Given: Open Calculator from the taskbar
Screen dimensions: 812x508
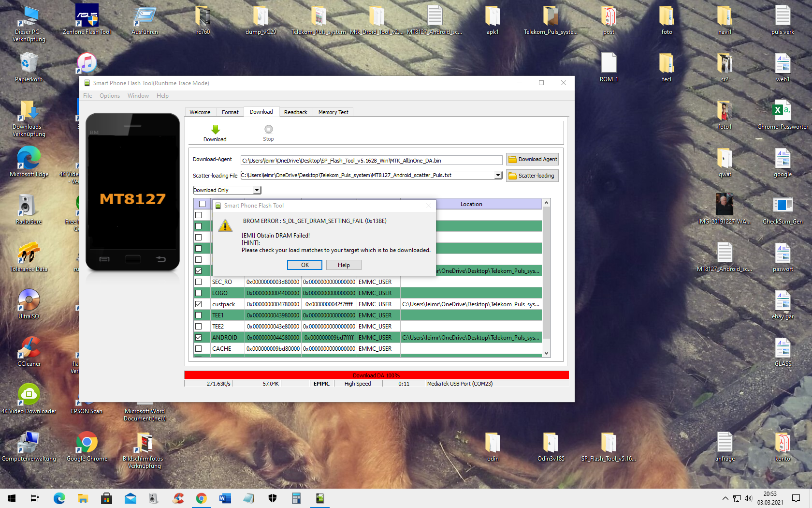Looking at the screenshot, I should pos(296,498).
